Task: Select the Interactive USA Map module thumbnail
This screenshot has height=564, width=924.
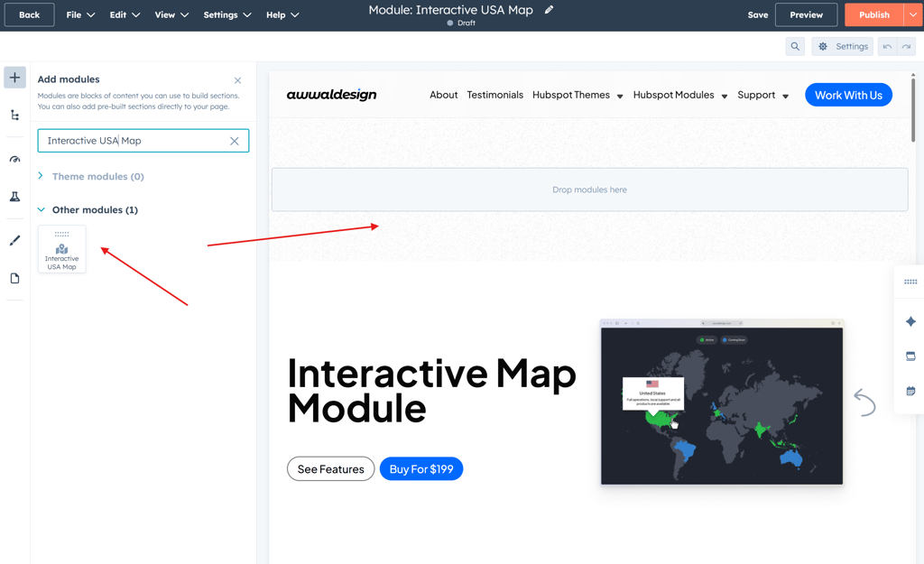Action: [62, 250]
